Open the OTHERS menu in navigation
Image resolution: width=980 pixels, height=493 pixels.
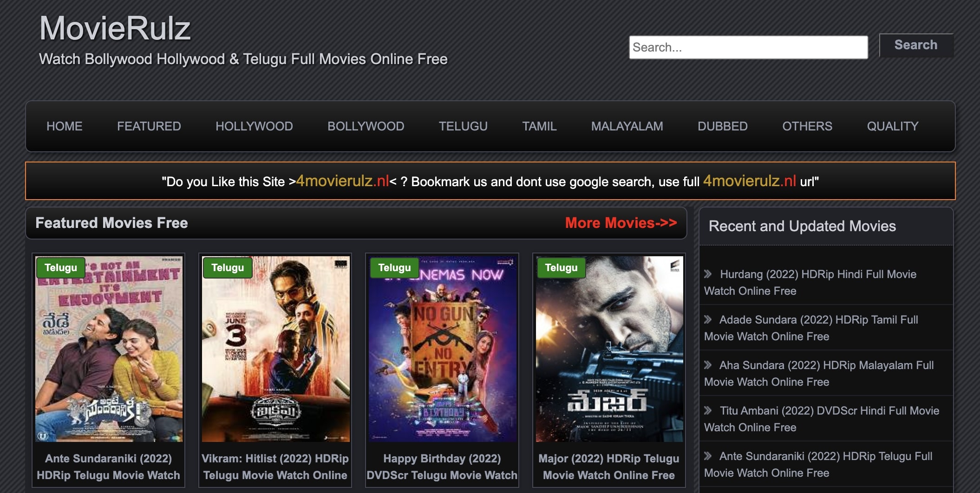point(807,126)
